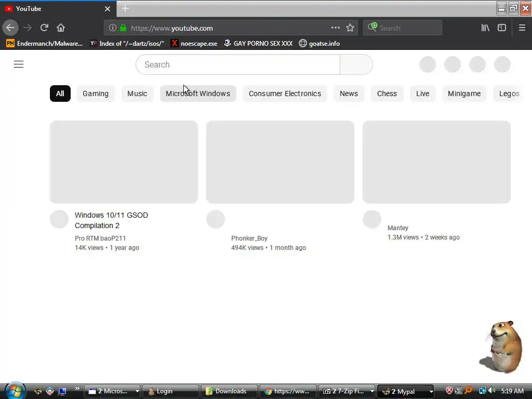Select the Minigame filter chip

click(464, 94)
